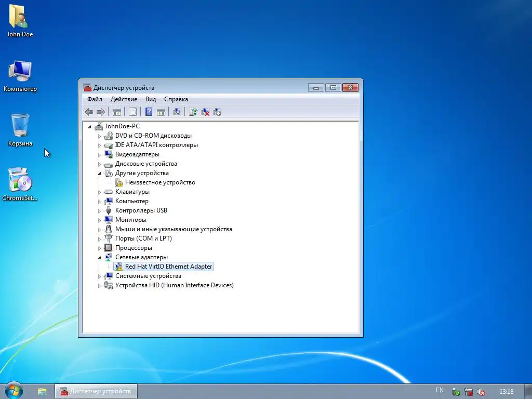Expand the Контроллеры USB node
The width and height of the screenshot is (532, 399).
[99, 211]
